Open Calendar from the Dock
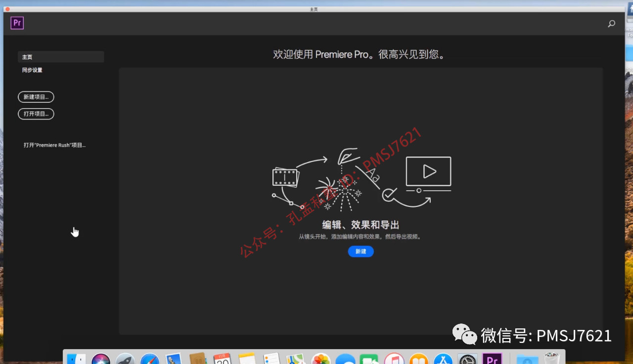This screenshot has height=364, width=633. click(223, 359)
